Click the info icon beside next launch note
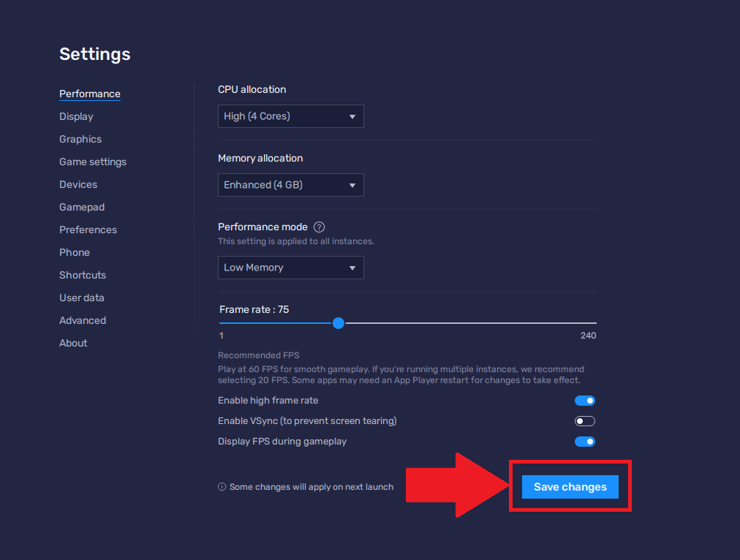This screenshot has height=560, width=740. pyautogui.click(x=222, y=487)
